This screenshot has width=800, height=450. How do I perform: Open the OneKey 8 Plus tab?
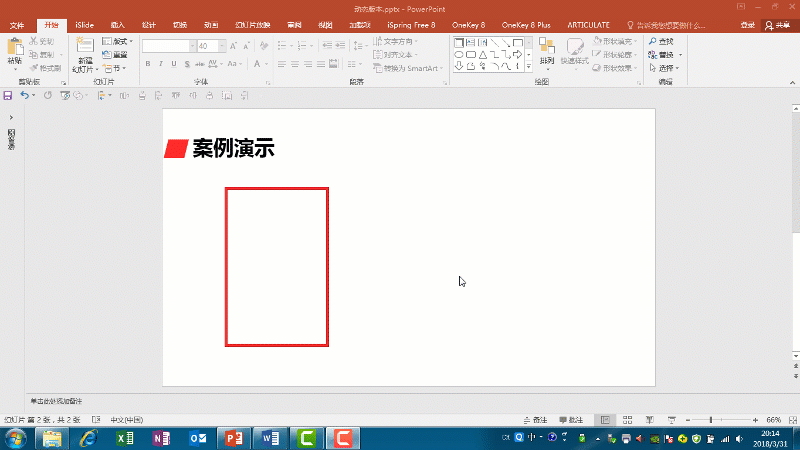(526, 25)
